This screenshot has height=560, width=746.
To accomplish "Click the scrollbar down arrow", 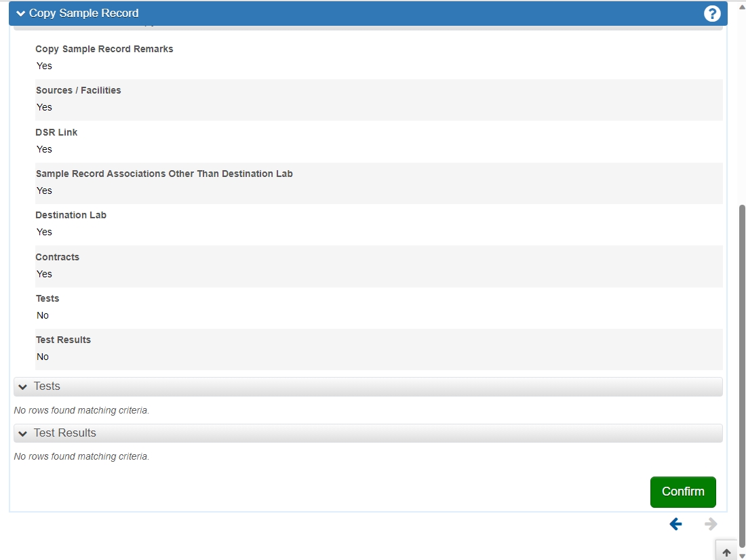I will 742,555.
